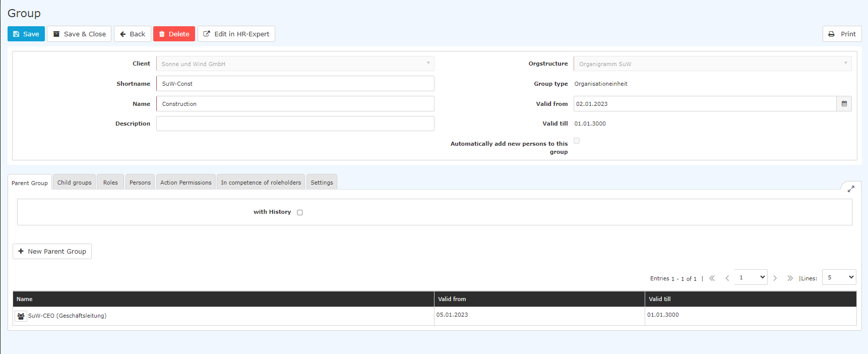This screenshot has width=868, height=354.
Task: Switch to Action Permissions tab
Action: click(186, 182)
